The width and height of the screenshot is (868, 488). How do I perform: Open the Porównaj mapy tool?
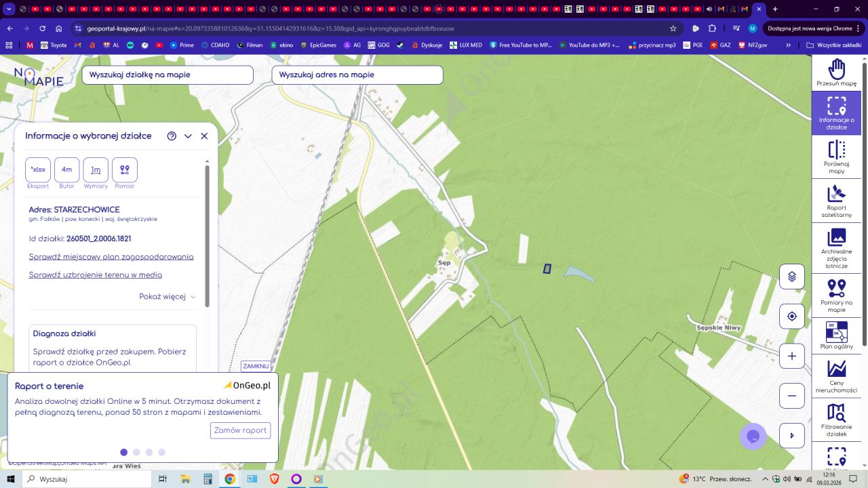pos(836,157)
